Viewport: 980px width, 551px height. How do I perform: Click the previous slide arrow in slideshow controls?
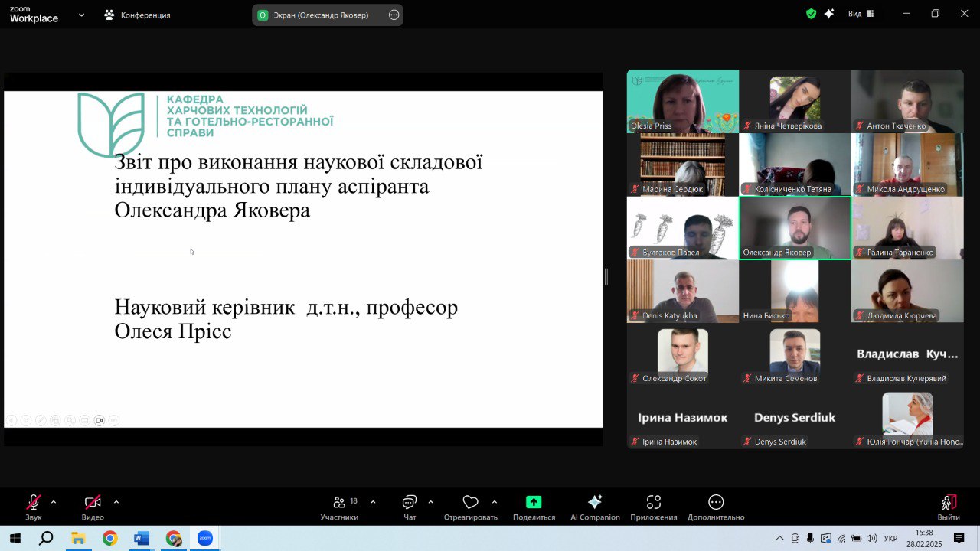(11, 420)
